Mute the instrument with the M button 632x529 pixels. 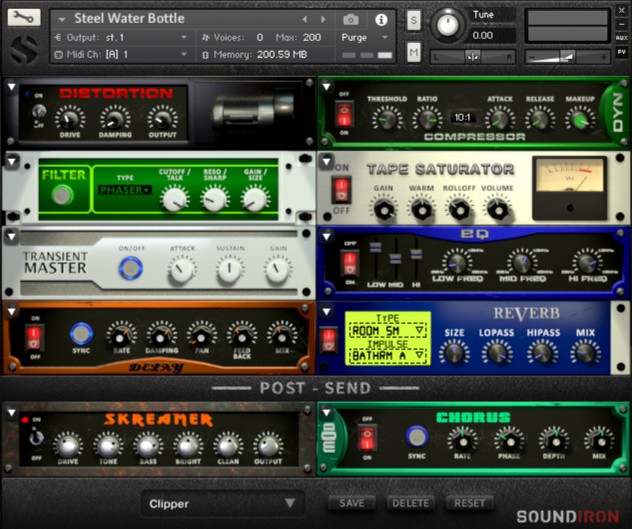coord(414,52)
